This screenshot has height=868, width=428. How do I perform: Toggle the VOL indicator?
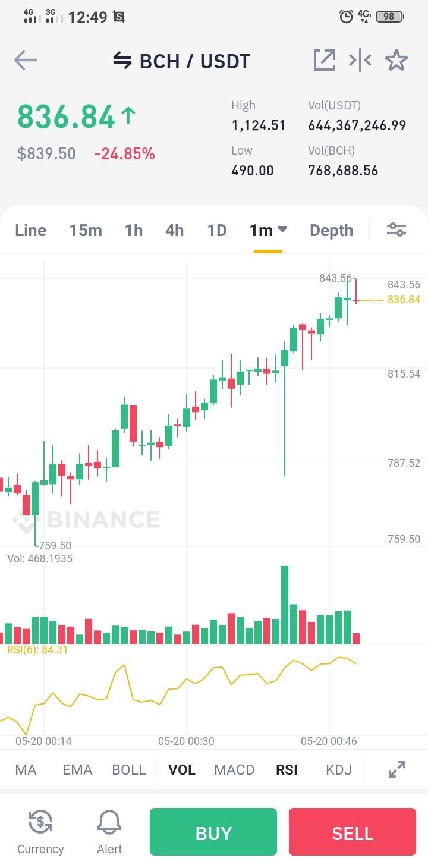[182, 770]
